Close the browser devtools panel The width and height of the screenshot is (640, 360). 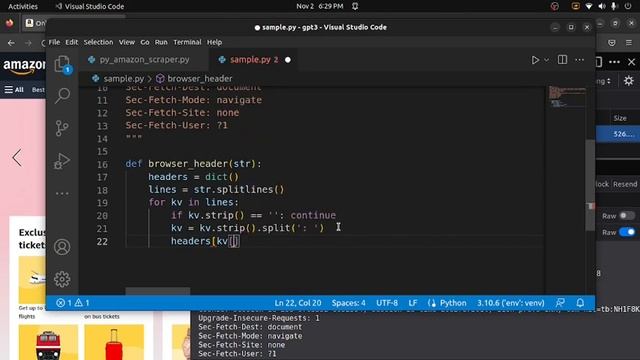[x=631, y=62]
